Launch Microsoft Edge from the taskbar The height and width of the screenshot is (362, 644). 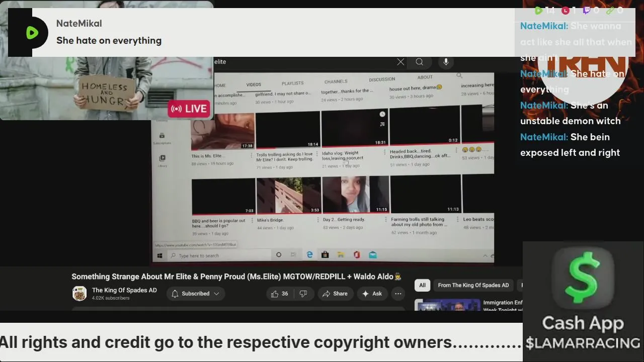[309, 255]
